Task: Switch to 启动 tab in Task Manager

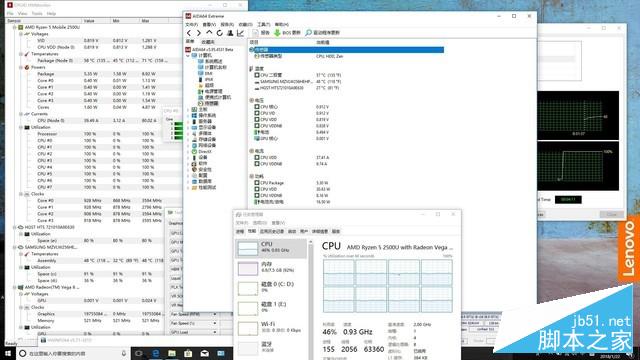Action: point(292,231)
